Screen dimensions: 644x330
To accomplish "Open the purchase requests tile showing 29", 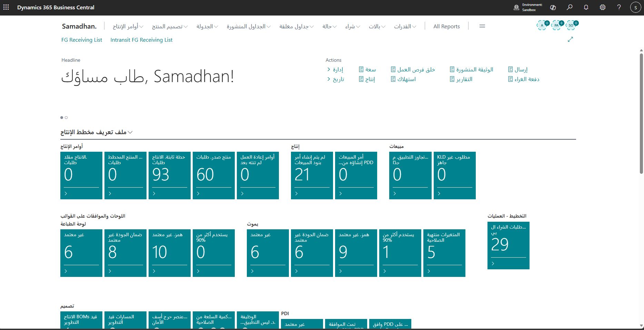I will [509, 246].
